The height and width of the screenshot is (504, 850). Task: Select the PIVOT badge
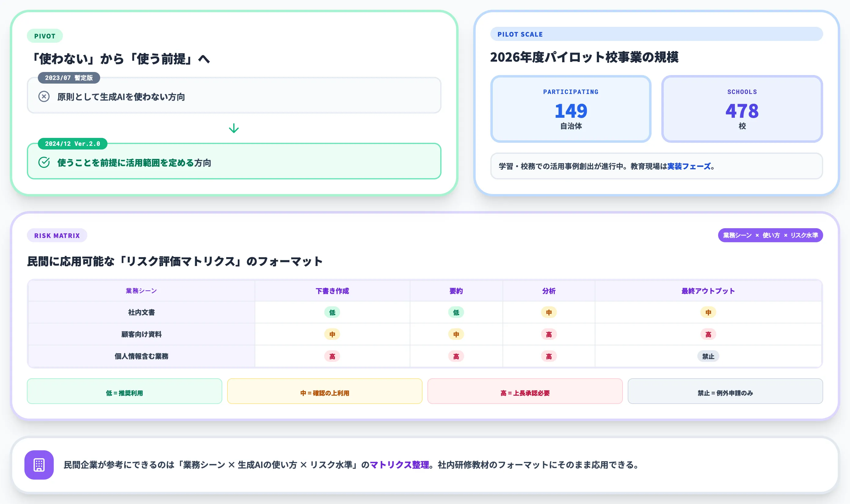coord(45,36)
